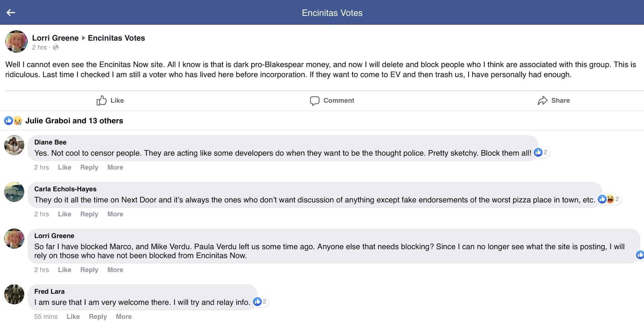Viewport: 644px width, 328px height.
Task: Open Julie Graboi and 13 others list
Action: 74,121
